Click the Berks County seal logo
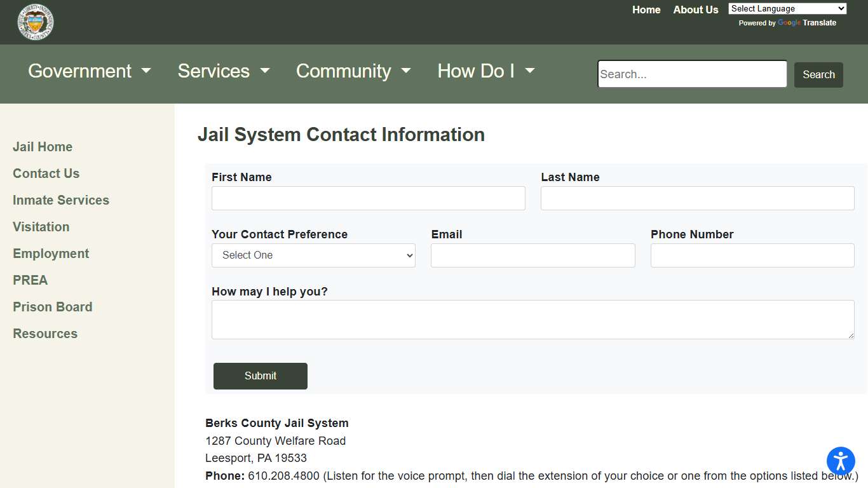The height and width of the screenshot is (488, 868). point(36,22)
